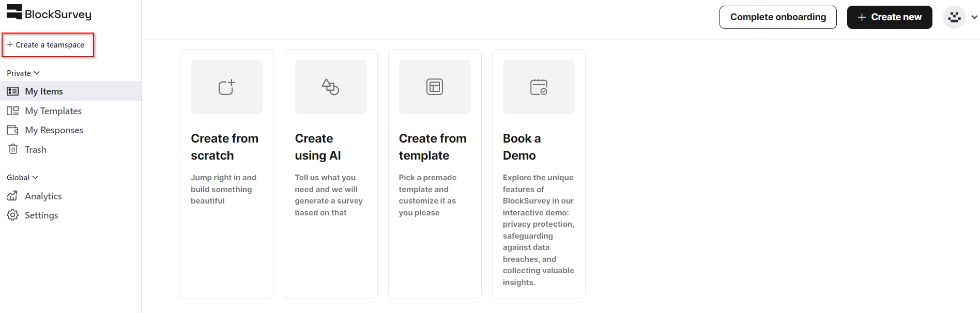
Task: Click the My Items list icon
Action: click(x=13, y=91)
